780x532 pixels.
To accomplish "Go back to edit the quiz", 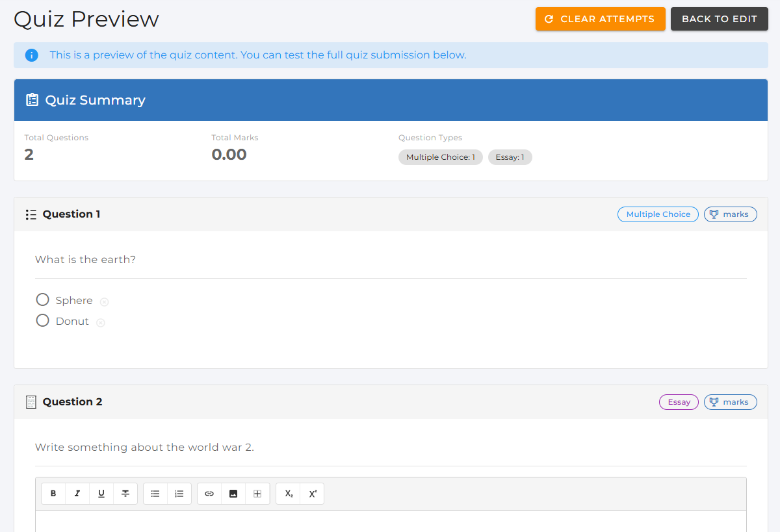I will tap(719, 19).
